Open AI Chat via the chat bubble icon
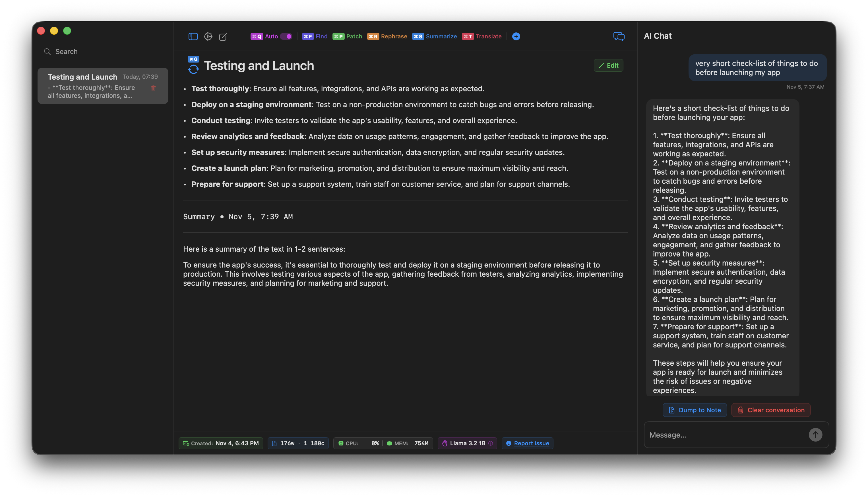Viewport: 868px width, 497px height. (619, 36)
